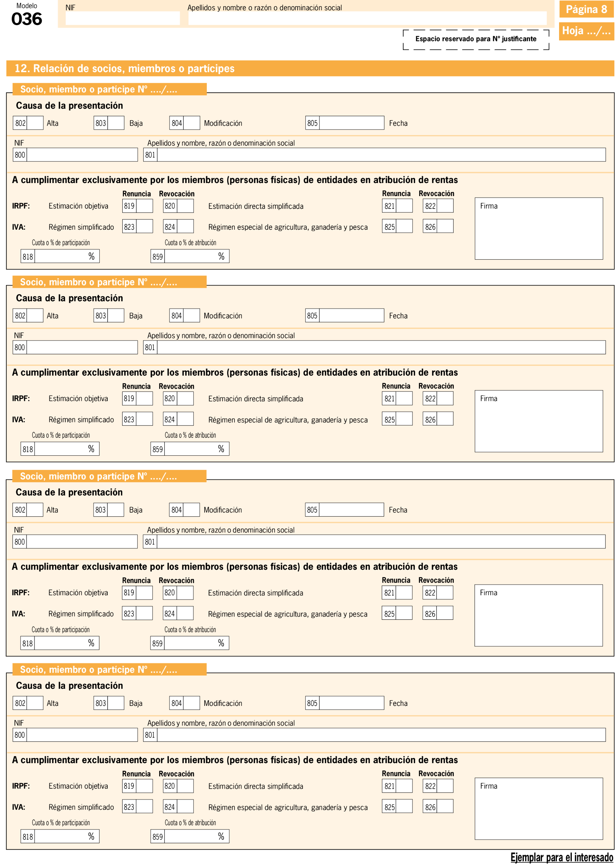Check box 803 Baja in fourth socio section
The width and height of the screenshot is (616, 864).
click(116, 703)
